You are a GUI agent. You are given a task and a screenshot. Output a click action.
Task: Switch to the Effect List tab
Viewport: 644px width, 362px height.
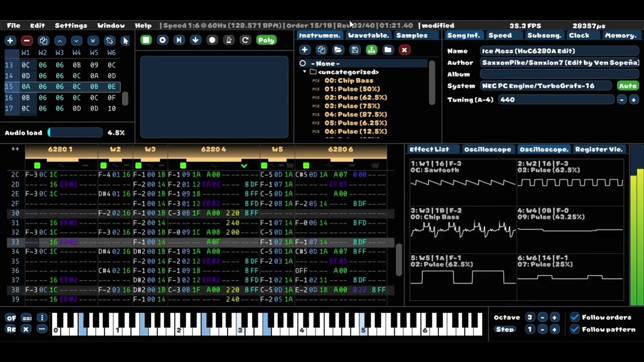[x=429, y=149]
